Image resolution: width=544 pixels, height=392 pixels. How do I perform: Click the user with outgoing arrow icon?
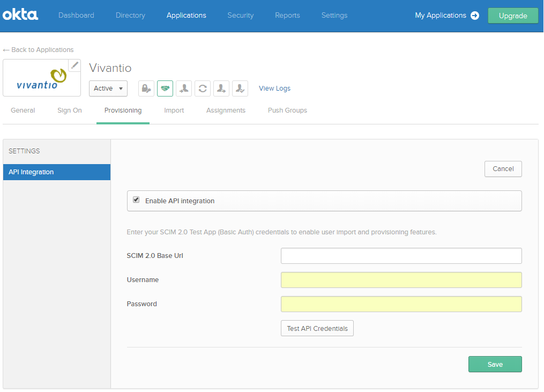point(221,88)
